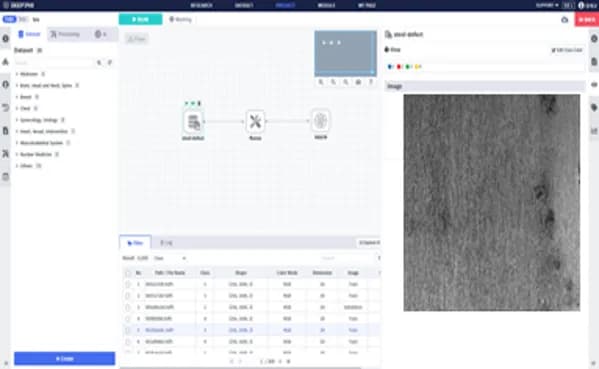Click the first magnifier icon under minimap

[321, 82]
